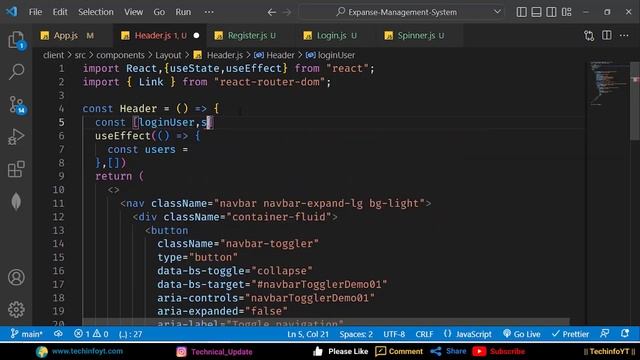640x360 pixels.
Task: Open the Run menu
Action: coord(183,12)
